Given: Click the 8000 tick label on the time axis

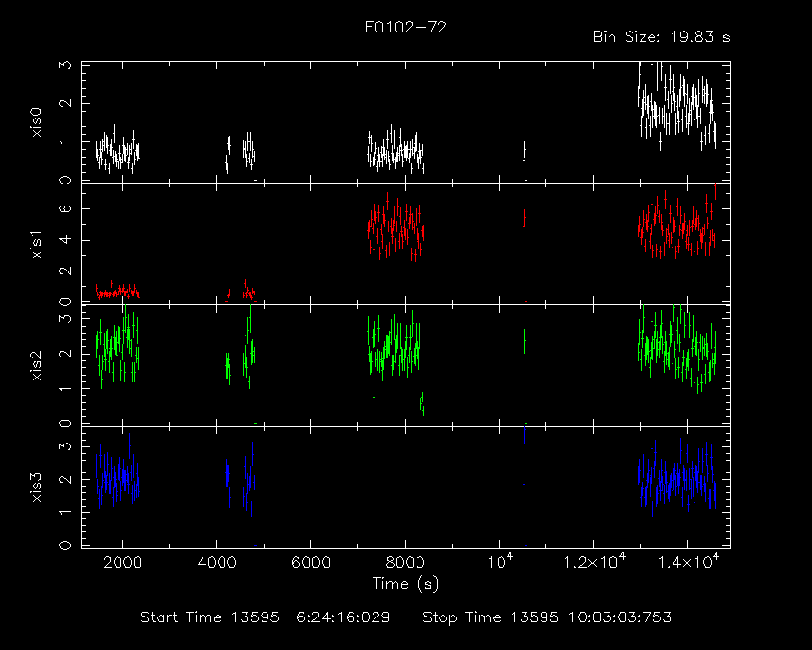Looking at the screenshot, I should point(405,562).
